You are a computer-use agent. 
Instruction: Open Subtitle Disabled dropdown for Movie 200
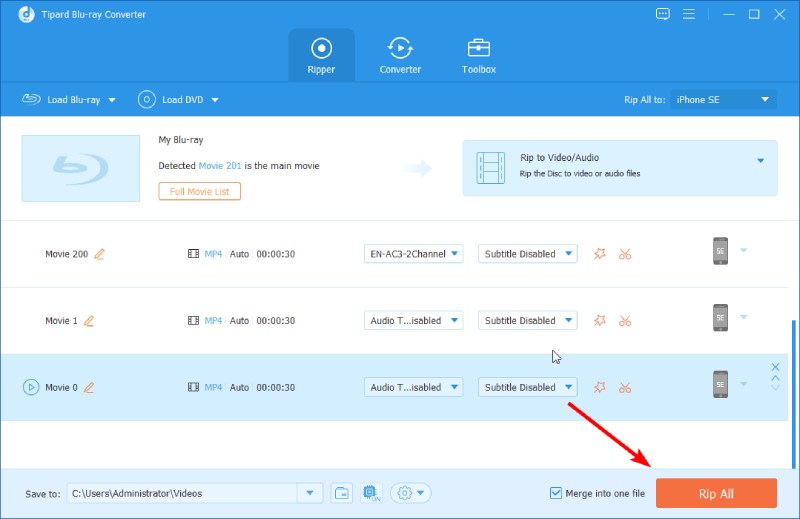pyautogui.click(x=528, y=254)
